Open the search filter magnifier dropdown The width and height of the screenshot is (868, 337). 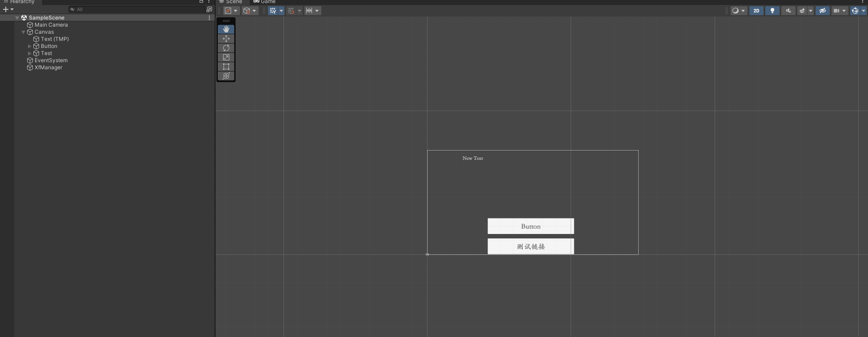click(73, 9)
